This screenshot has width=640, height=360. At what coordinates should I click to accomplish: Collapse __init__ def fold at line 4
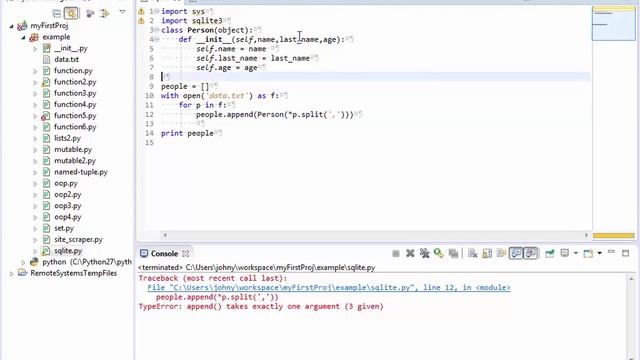tap(157, 40)
